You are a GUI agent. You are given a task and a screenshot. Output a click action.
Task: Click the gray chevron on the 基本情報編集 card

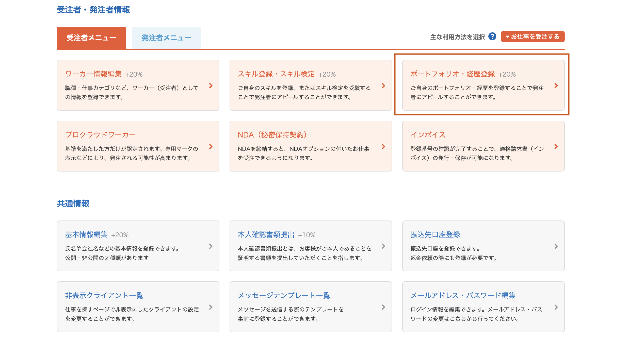pos(211,246)
